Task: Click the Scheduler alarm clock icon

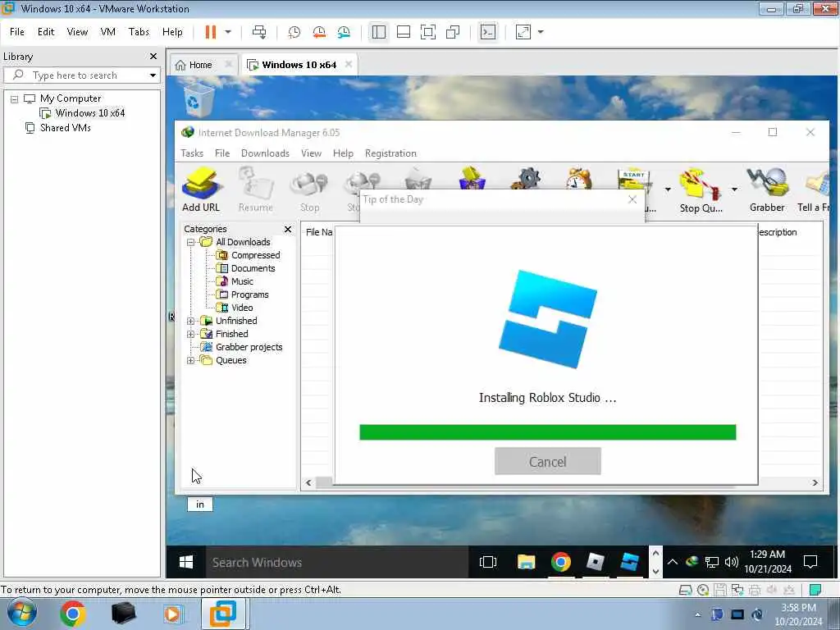Action: tap(579, 178)
